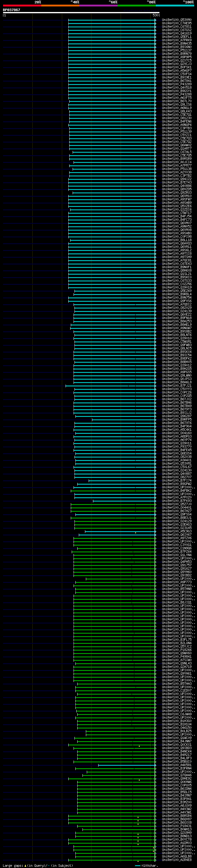Select the UniRef100_A9P773 label
This screenshot has width=197, height=868.
point(176,582)
